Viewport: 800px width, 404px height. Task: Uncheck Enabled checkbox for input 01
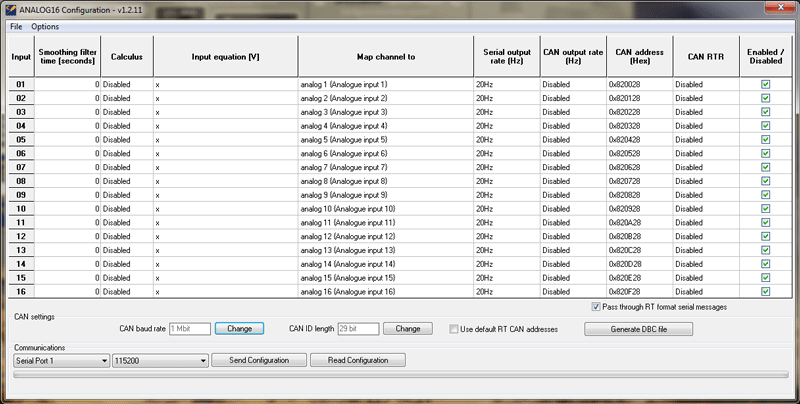[x=765, y=85]
